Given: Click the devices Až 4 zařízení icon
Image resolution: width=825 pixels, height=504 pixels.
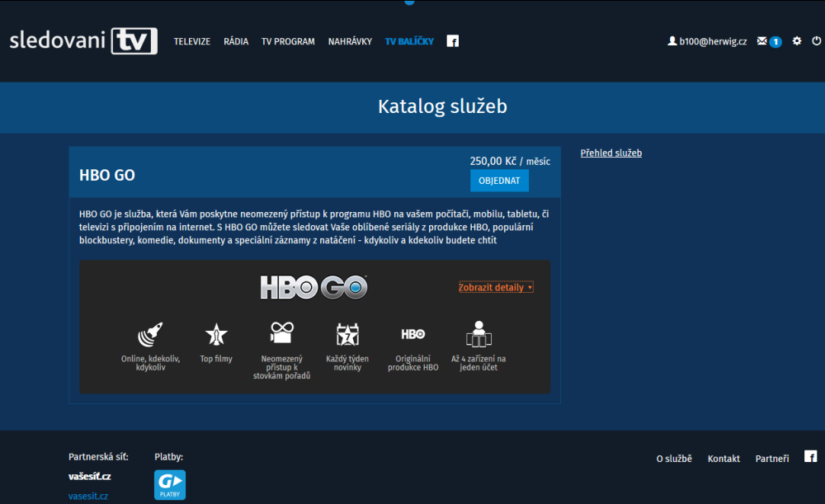Looking at the screenshot, I should [478, 334].
